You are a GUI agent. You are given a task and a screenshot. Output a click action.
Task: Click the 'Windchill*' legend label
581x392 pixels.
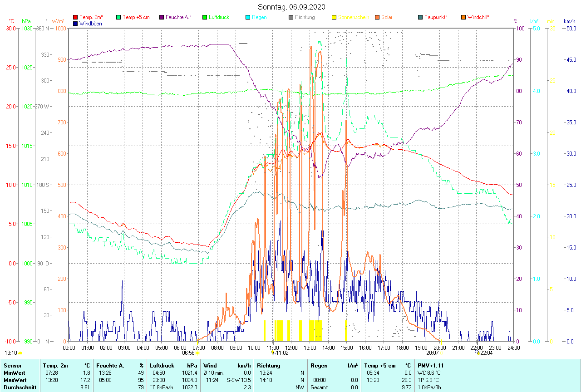tap(478, 17)
